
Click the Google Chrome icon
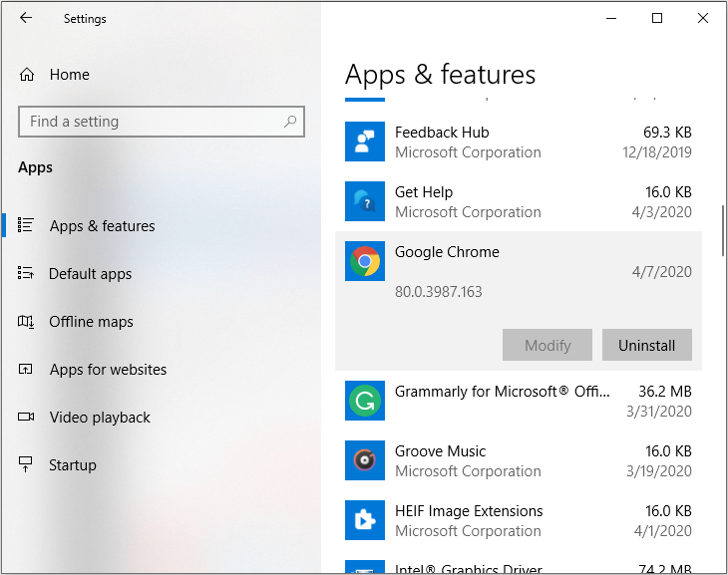(365, 261)
